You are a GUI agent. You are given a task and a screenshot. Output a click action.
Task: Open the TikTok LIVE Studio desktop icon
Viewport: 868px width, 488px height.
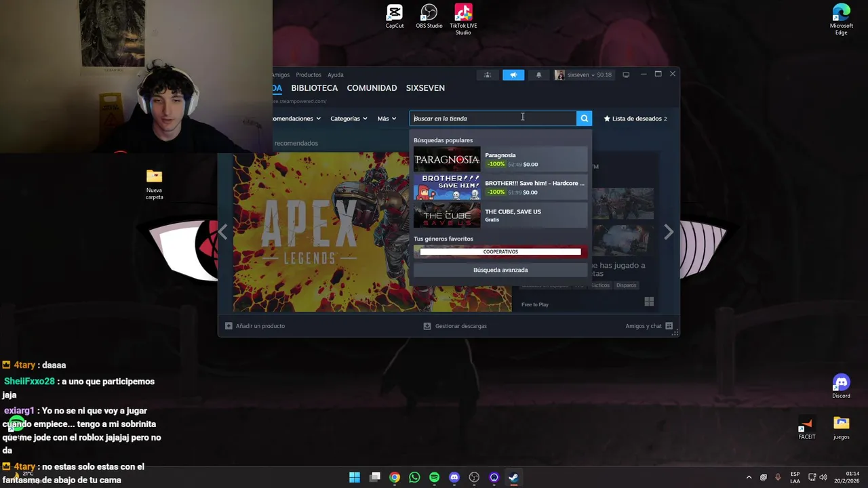tap(463, 19)
